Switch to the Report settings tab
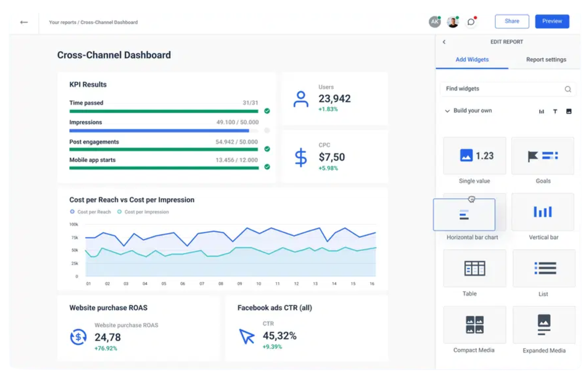The height and width of the screenshot is (392, 588). click(546, 60)
